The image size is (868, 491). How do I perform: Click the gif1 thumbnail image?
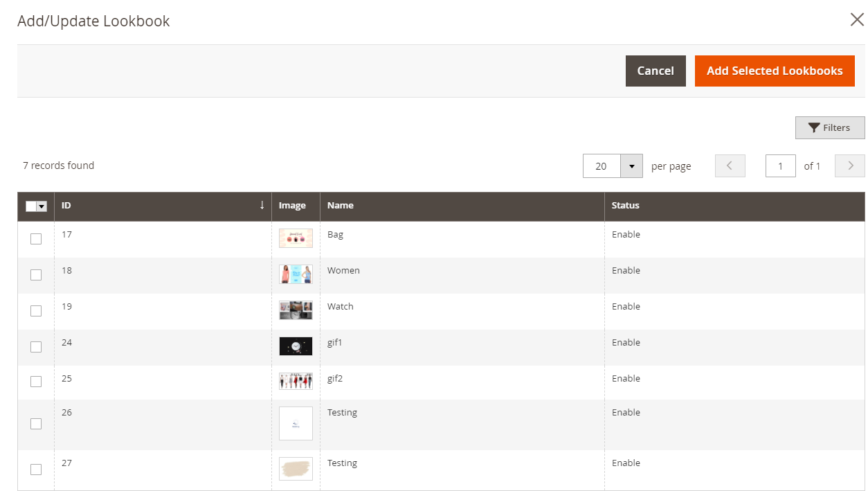click(296, 346)
